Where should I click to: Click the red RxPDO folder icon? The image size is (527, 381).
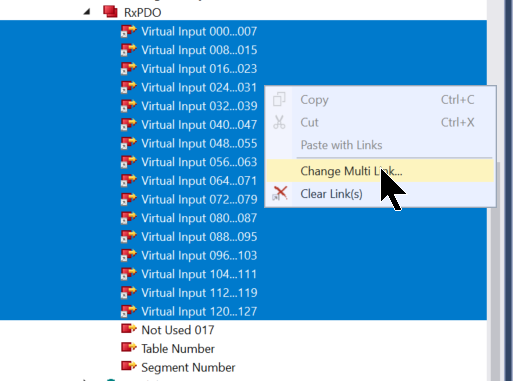pos(110,11)
